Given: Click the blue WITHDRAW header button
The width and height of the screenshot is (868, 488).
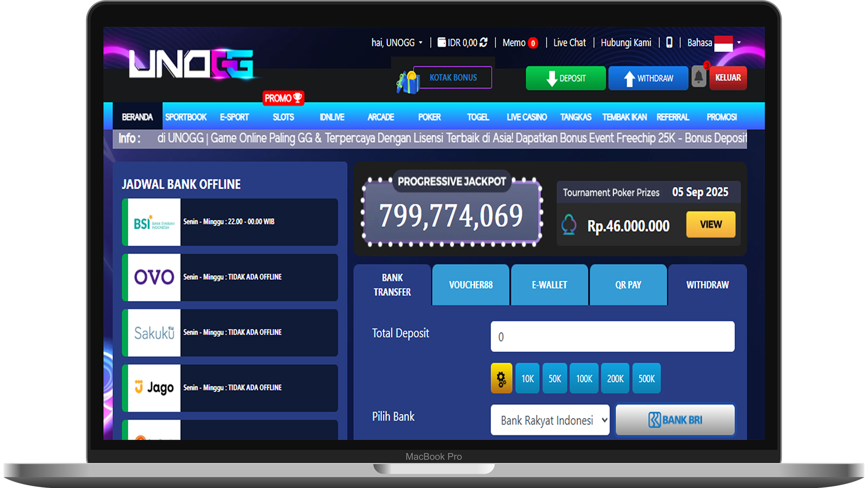Looking at the screenshot, I should [648, 78].
